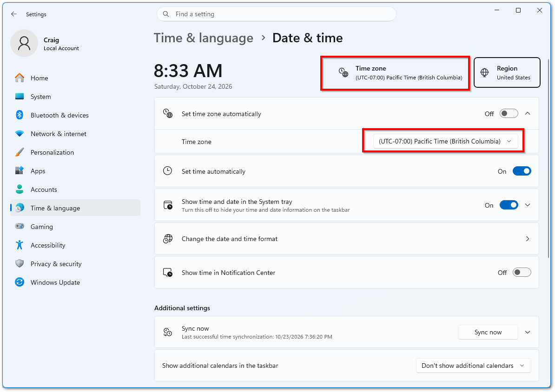Click the Personalization paintbrush icon
This screenshot has height=392, width=555.
click(x=20, y=152)
